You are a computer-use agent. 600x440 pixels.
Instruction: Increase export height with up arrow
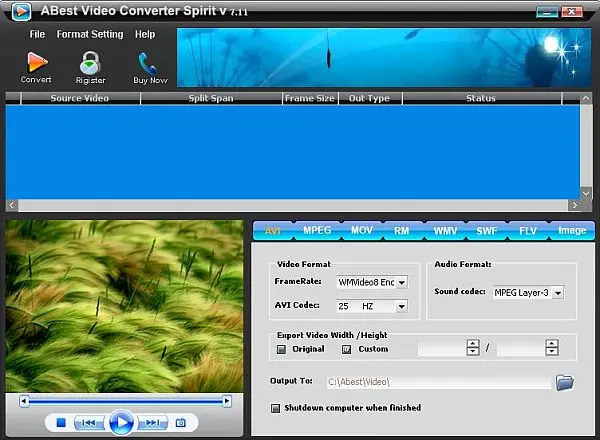[x=552, y=343]
